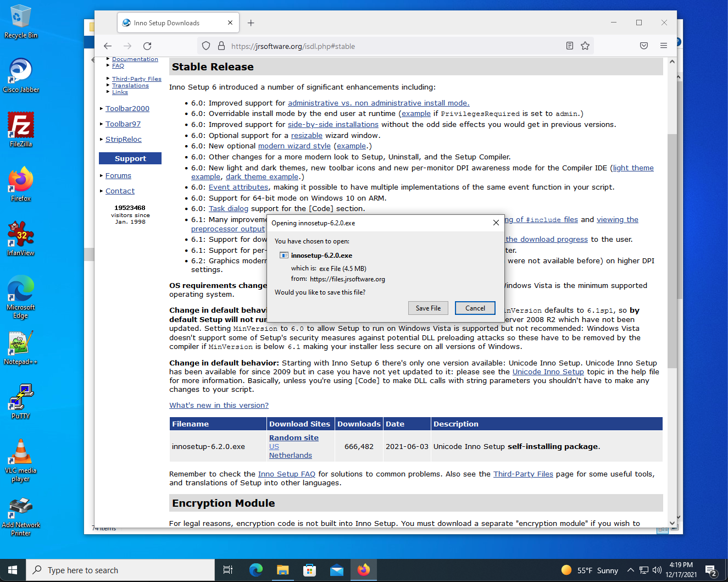The width and height of the screenshot is (728, 582).
Task: Open a new tab with plus icon
Action: point(251,23)
